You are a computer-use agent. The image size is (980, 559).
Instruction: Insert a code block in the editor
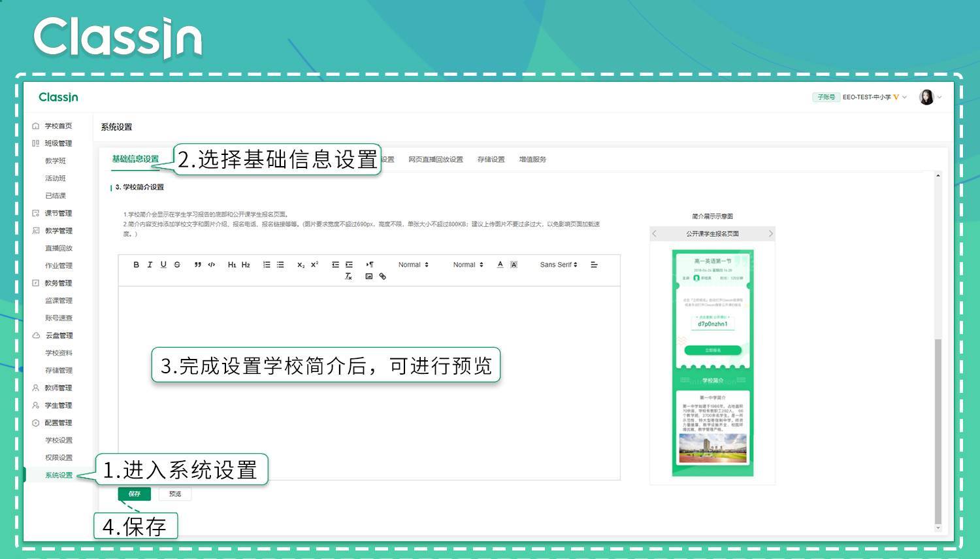click(211, 265)
